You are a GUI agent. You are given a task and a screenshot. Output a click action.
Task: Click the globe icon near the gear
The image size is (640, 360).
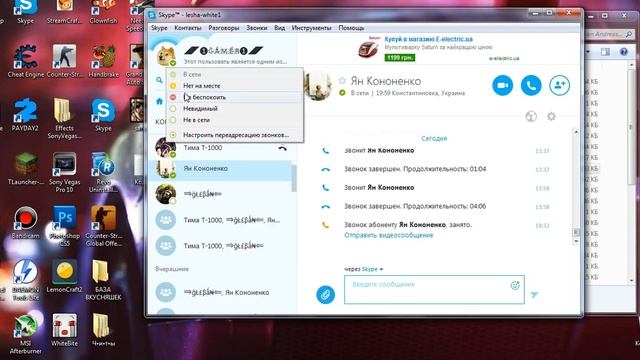pyautogui.click(x=531, y=116)
